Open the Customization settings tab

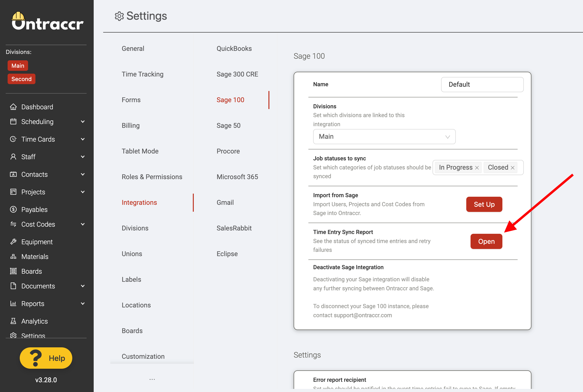point(143,357)
